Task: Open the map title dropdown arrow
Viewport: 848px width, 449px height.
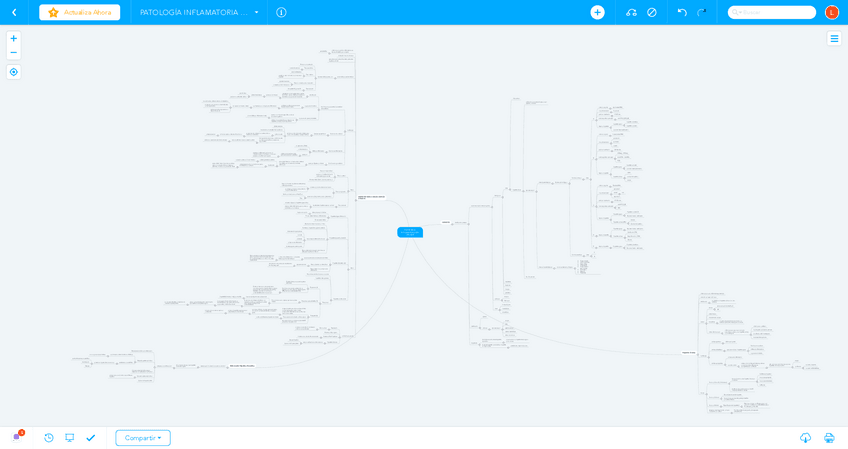Action: pyautogui.click(x=256, y=12)
